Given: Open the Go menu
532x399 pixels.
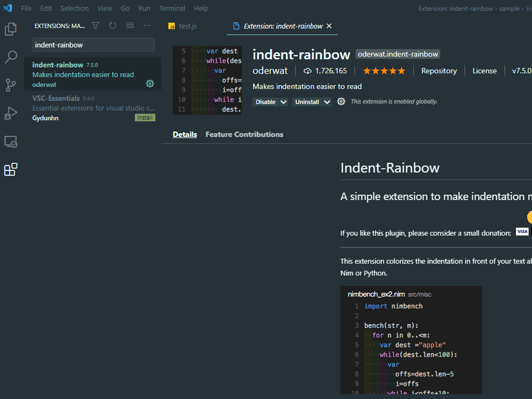Looking at the screenshot, I should (x=125, y=8).
